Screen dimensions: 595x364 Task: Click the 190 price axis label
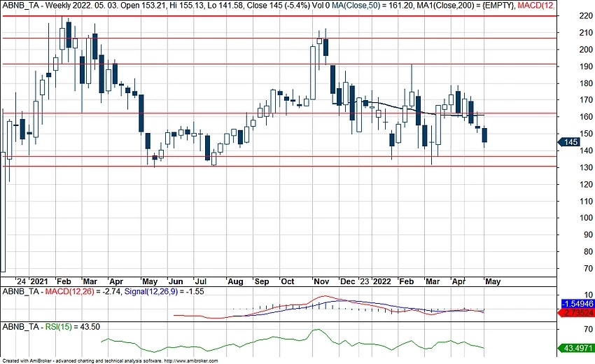tap(587, 66)
